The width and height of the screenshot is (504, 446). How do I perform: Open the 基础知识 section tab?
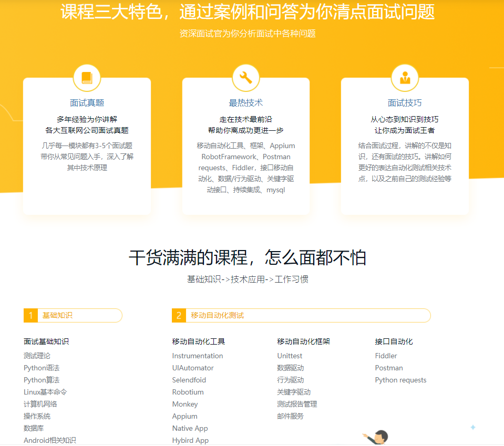coord(57,315)
